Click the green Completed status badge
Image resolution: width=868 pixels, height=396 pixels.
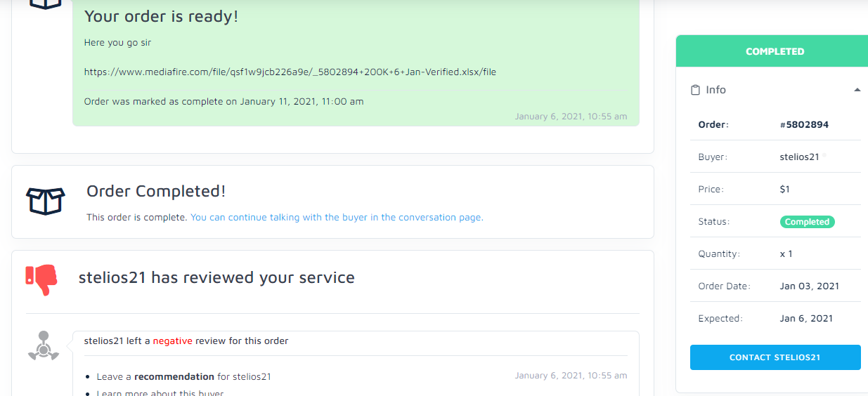click(x=807, y=222)
